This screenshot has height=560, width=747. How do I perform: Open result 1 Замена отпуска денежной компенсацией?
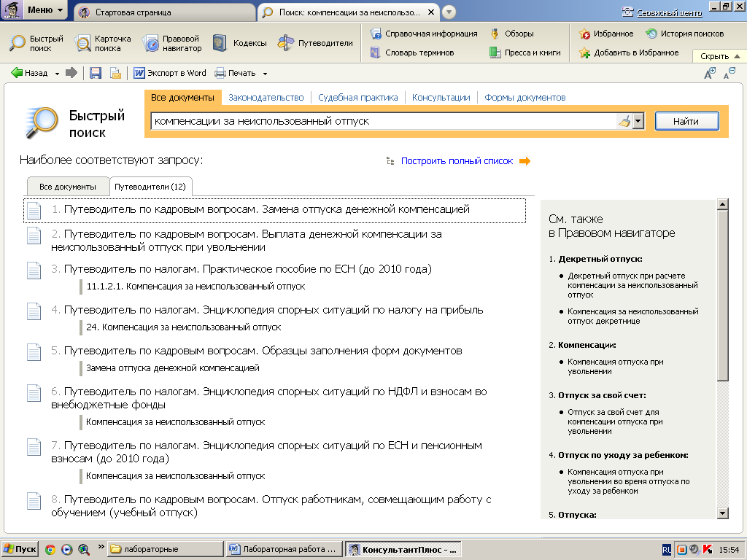(267, 209)
